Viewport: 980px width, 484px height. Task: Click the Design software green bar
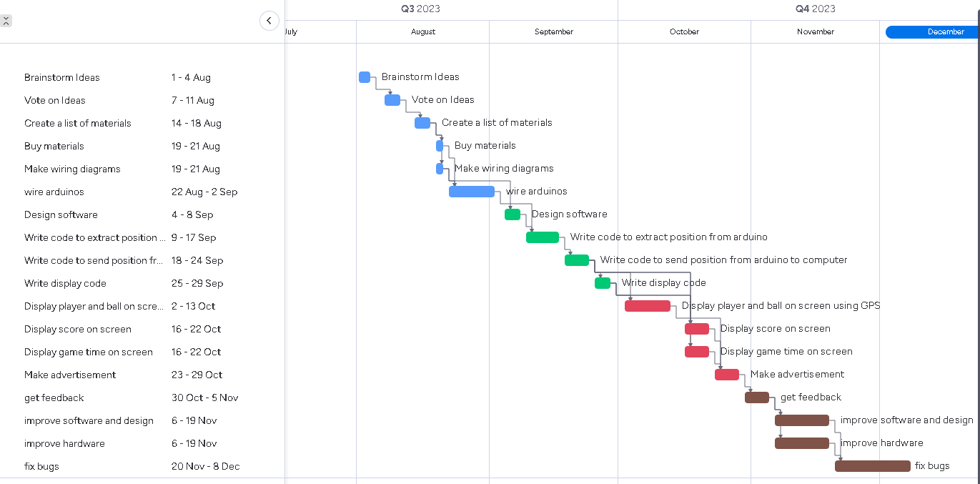pyautogui.click(x=512, y=214)
